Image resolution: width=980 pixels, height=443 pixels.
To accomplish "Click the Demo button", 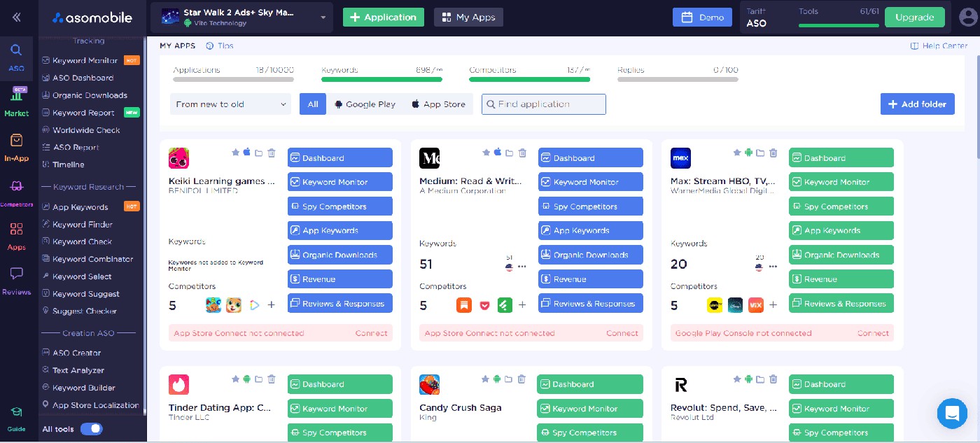I will 702,17.
